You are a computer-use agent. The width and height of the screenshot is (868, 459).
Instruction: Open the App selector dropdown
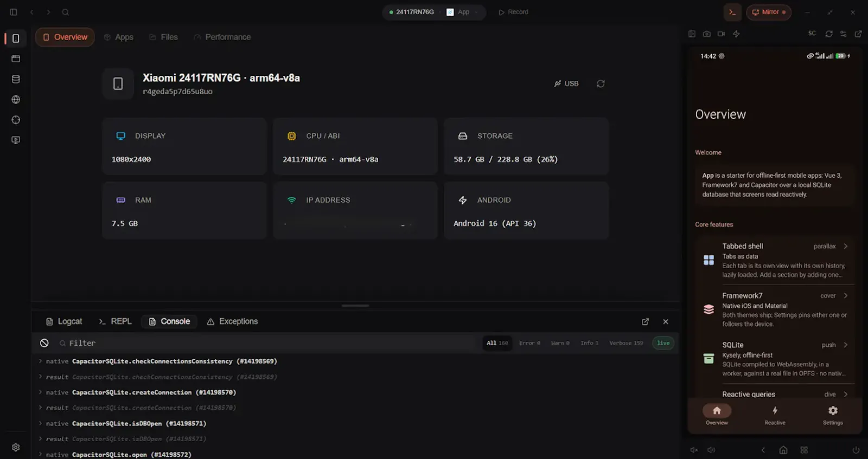pyautogui.click(x=462, y=12)
